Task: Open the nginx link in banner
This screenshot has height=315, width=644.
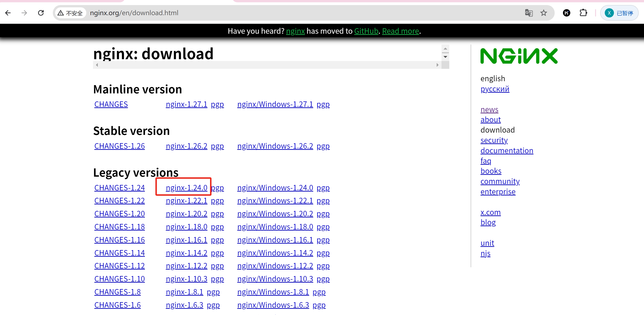Action: pyautogui.click(x=295, y=31)
